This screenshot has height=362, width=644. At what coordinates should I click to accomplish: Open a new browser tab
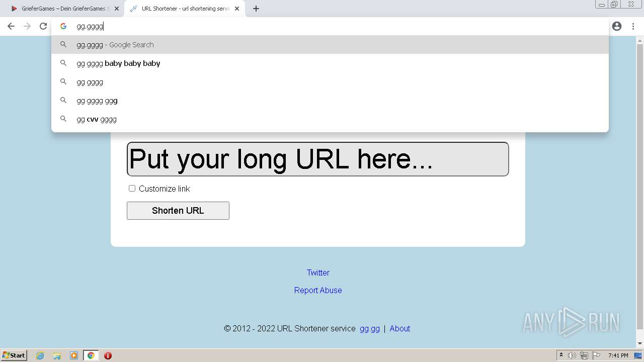256,9
